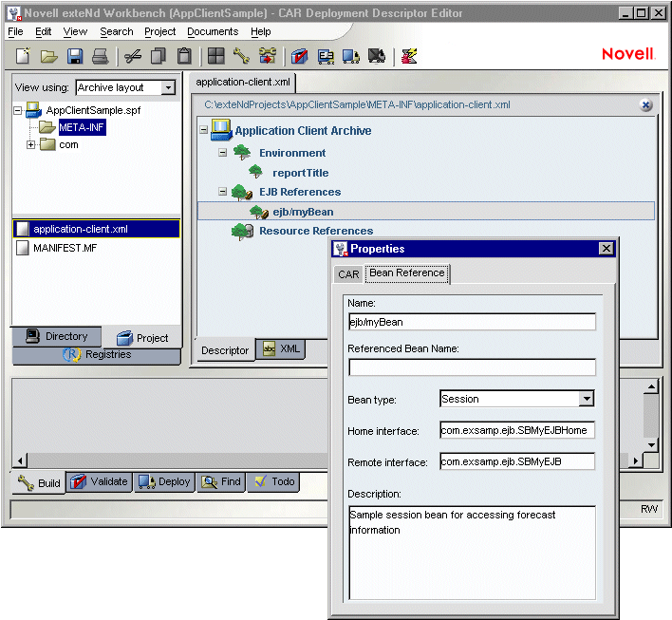The height and width of the screenshot is (620, 672).
Task: Select the Descriptor view tab
Action: (225, 350)
